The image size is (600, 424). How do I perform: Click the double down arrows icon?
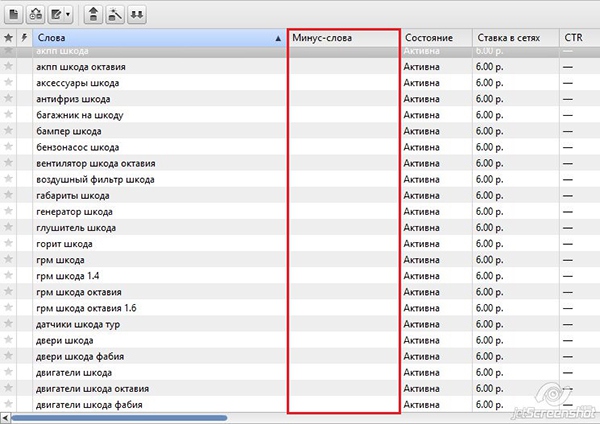137,15
